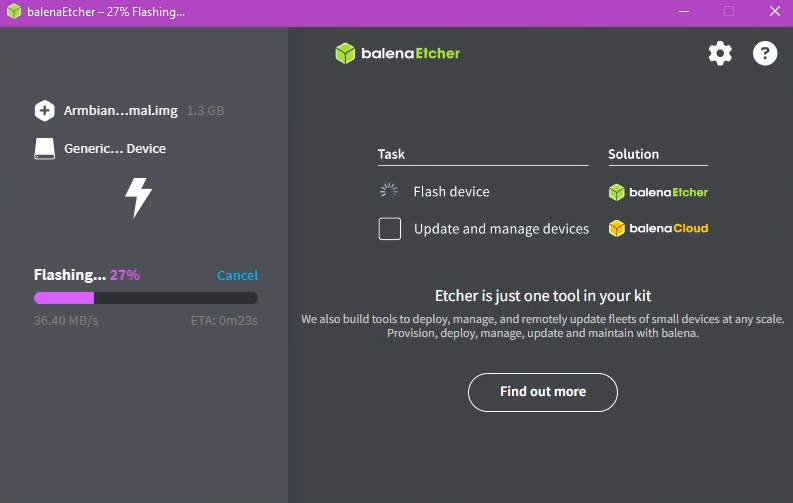Select the Armbian...mal.img file name
793x503 pixels.
click(x=120, y=111)
